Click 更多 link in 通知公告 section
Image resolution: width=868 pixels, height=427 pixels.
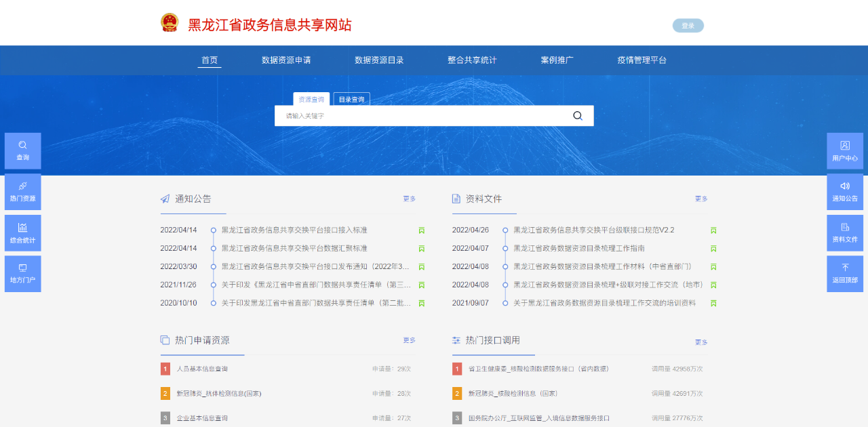[x=409, y=199]
